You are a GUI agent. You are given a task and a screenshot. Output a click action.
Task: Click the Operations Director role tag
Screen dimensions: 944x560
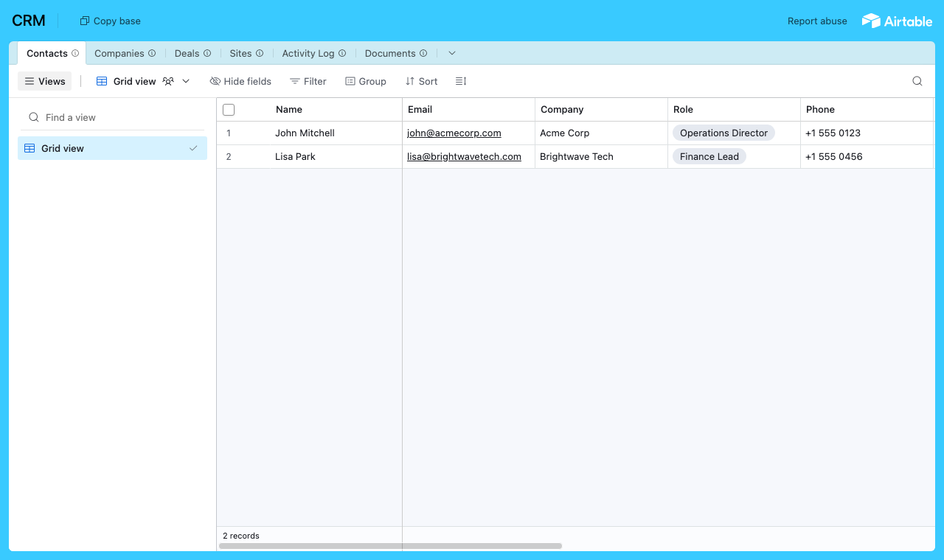(x=723, y=133)
